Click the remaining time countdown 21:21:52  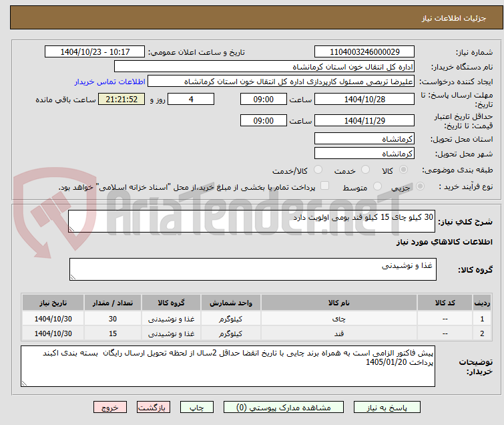pos(121,99)
